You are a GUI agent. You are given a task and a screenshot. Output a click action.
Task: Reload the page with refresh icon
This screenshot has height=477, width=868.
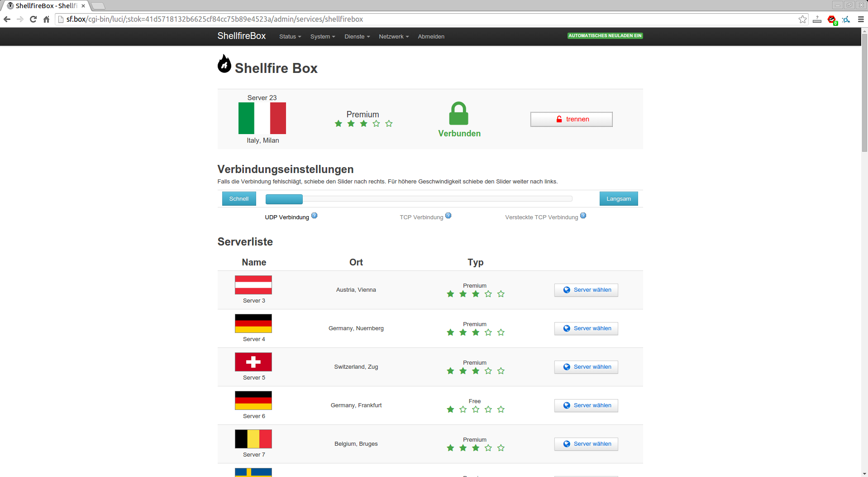pos(33,19)
